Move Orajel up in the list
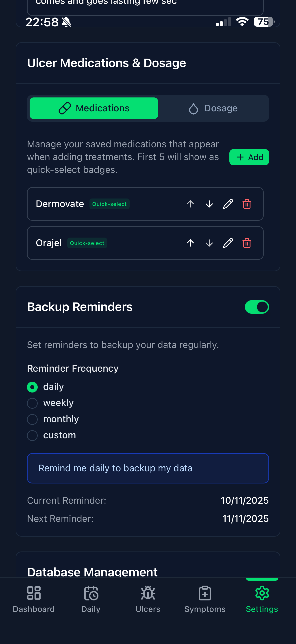 (190, 243)
